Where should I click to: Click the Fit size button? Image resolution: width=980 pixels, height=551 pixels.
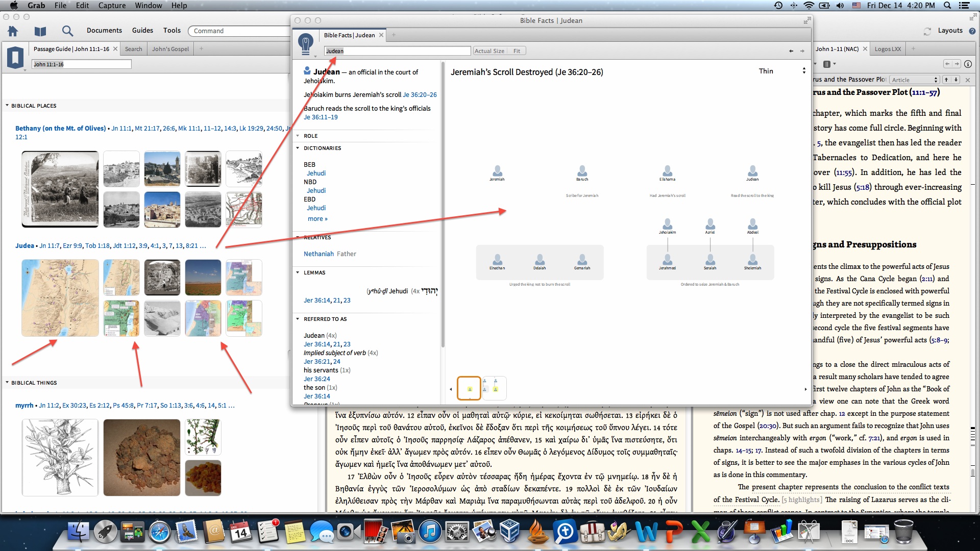(517, 51)
